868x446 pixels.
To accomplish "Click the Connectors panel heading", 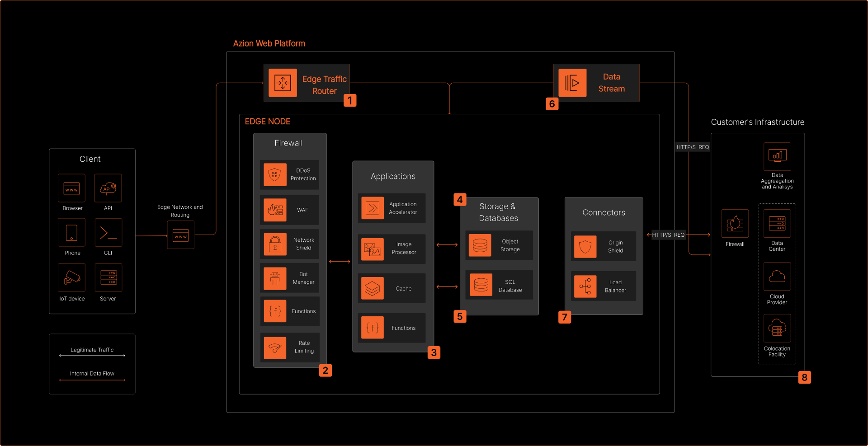I will coord(604,212).
